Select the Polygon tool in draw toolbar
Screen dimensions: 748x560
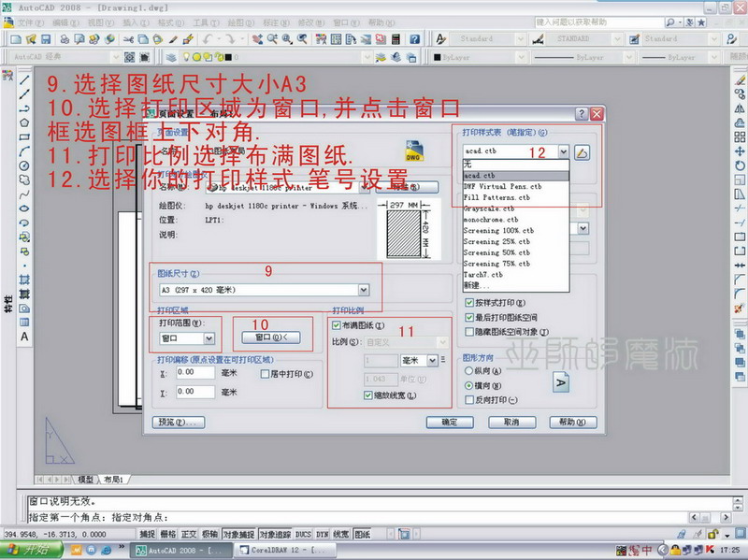(24, 122)
